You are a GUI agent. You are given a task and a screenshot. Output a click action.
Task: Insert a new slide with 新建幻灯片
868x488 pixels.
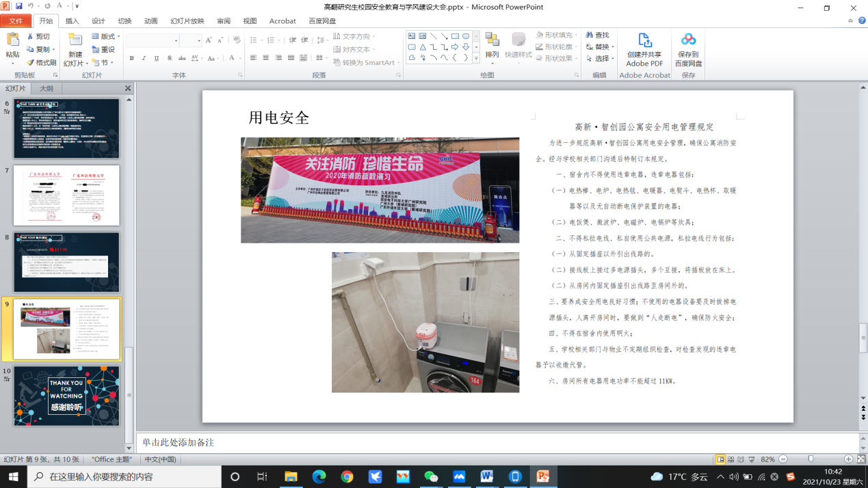pos(75,41)
